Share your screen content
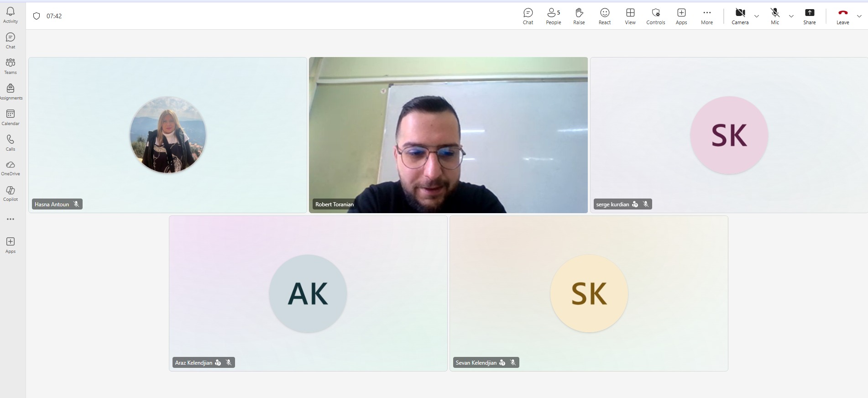 [x=809, y=16]
